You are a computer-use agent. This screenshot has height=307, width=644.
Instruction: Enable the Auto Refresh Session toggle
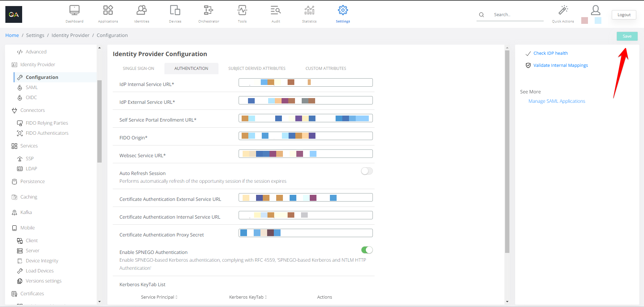pos(366,171)
